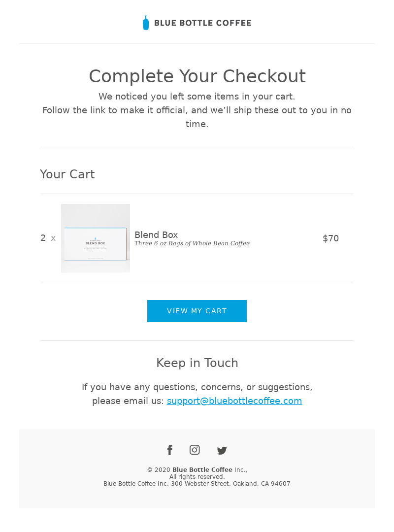Select the Blend Box product image
This screenshot has width=394, height=532.
(96, 238)
